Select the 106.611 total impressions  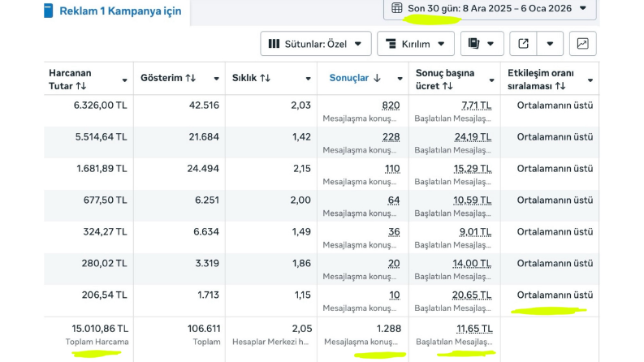pos(204,329)
